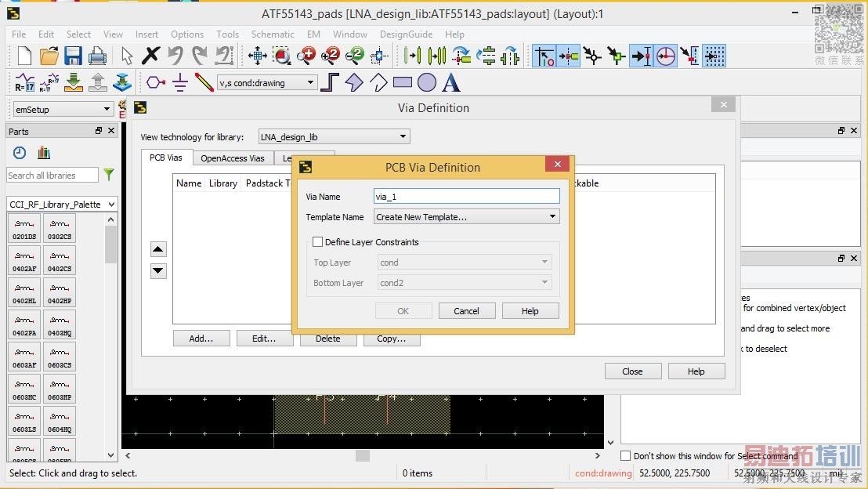The height and width of the screenshot is (489, 868).
Task: Open the emSetup dropdown
Action: click(x=63, y=110)
